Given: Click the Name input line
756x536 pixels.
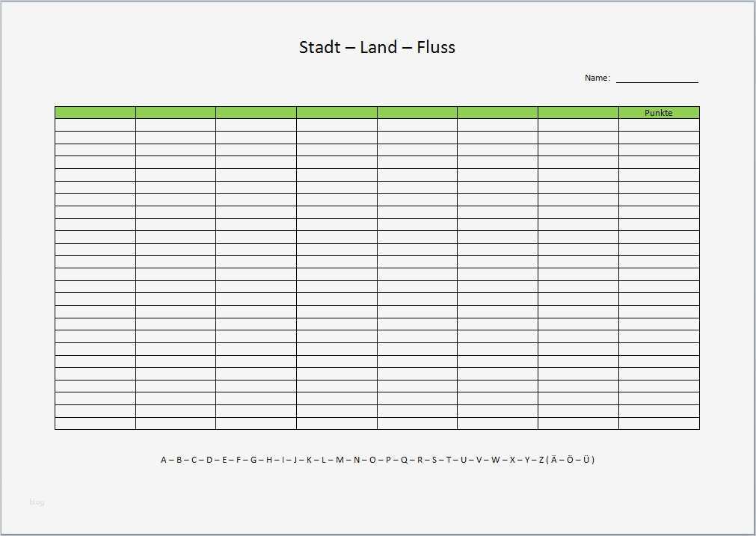Looking at the screenshot, I should pyautogui.click(x=657, y=78).
